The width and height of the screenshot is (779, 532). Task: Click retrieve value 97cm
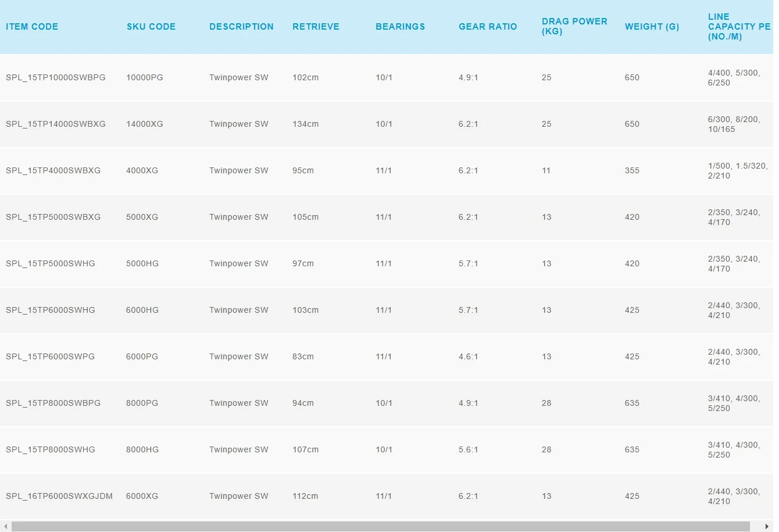[303, 263]
